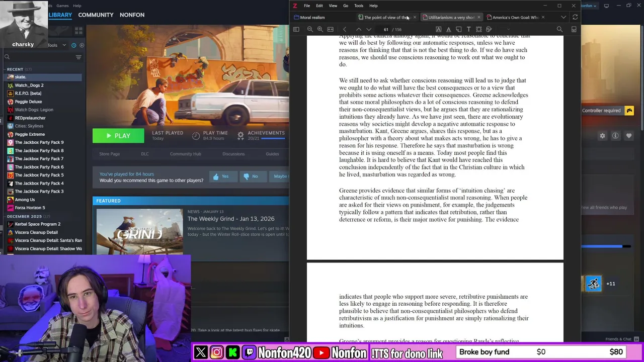Go to next PDF page
644x362 pixels.
click(x=369, y=29)
